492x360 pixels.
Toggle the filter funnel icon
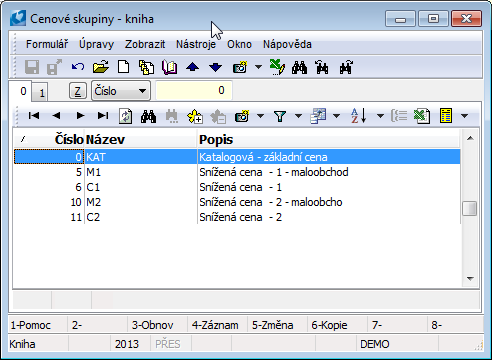pyautogui.click(x=280, y=116)
